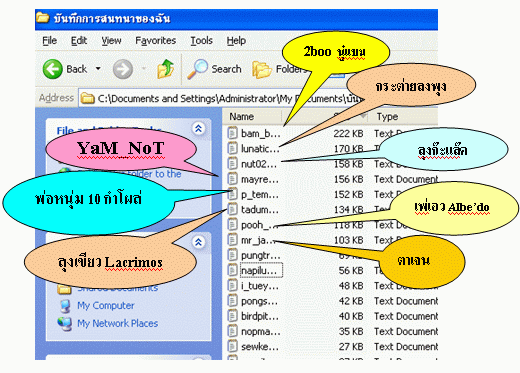Click the green Back arrow icon
The height and width of the screenshot is (373, 520).
[x=52, y=69]
